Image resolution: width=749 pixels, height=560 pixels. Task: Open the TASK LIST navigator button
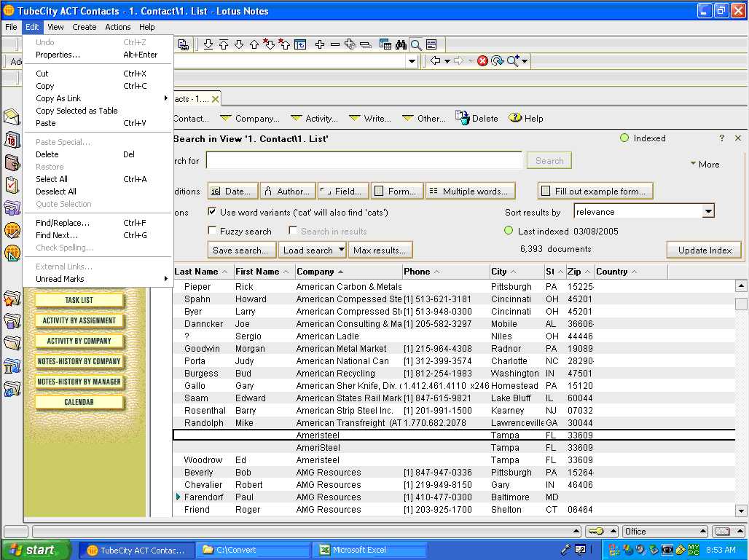(79, 300)
